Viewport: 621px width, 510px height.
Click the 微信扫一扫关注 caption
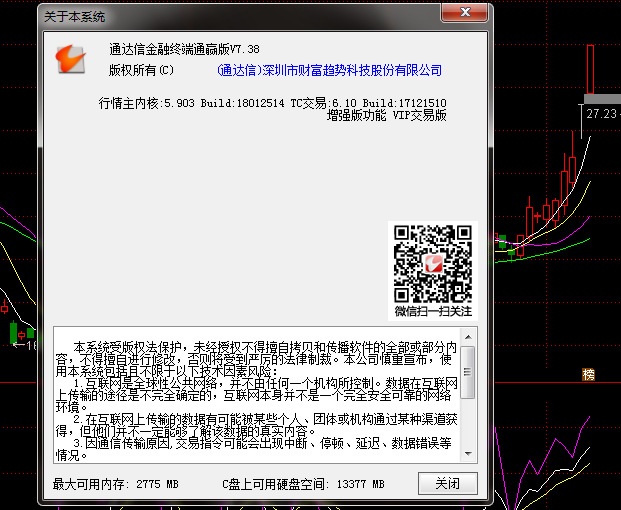click(432, 311)
